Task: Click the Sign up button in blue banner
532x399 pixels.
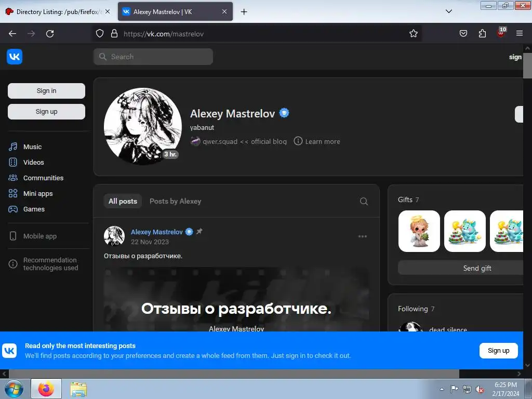Action: click(498, 351)
